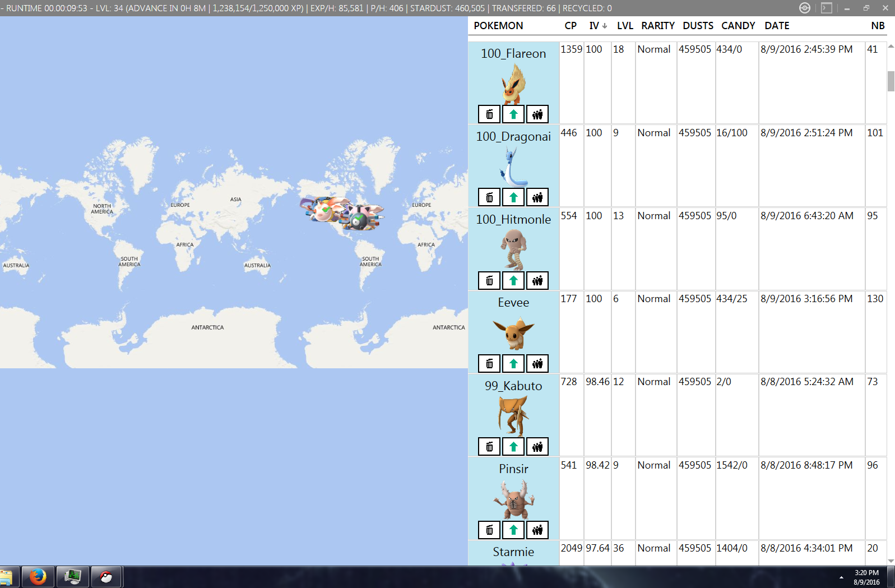
Task: Sort the list by DUSTS column
Action: (x=698, y=26)
